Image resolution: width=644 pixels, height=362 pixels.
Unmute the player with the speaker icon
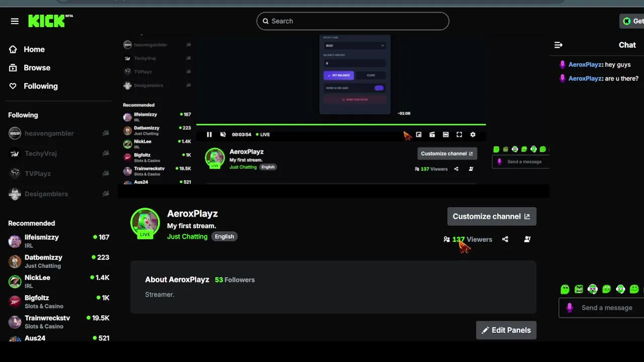223,134
